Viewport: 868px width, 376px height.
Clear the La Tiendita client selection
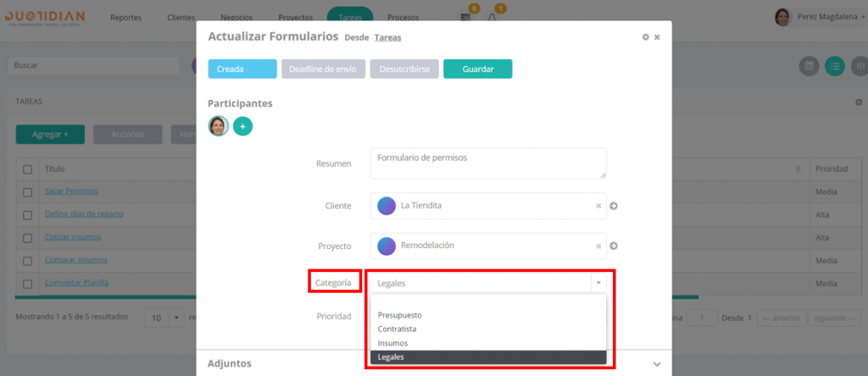click(598, 206)
